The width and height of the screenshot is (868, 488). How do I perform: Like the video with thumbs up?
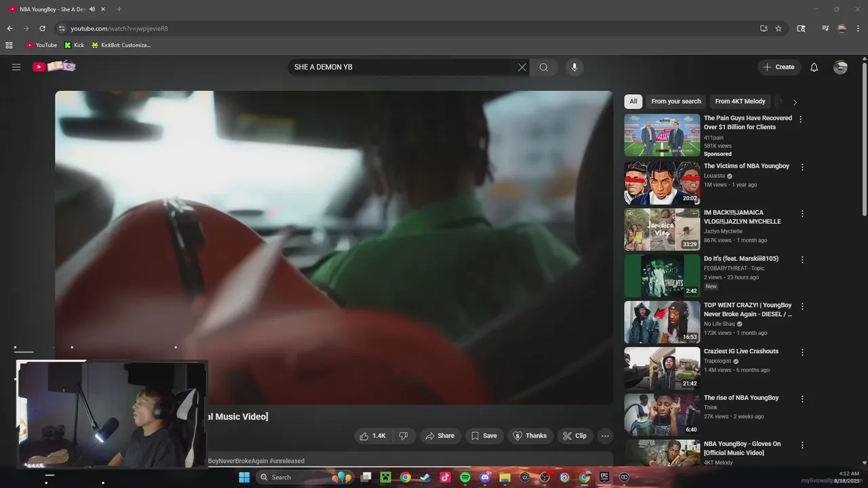click(372, 436)
